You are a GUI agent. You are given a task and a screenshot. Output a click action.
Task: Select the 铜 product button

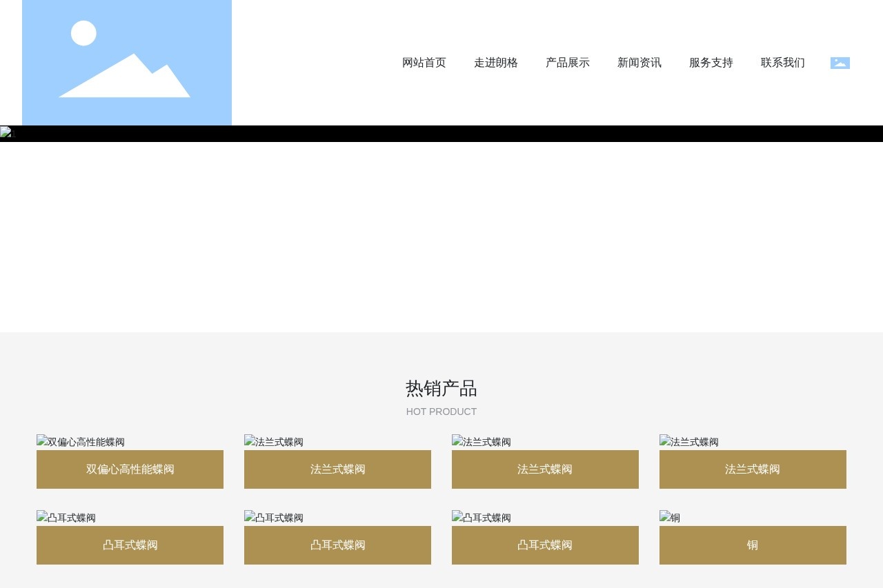(753, 545)
